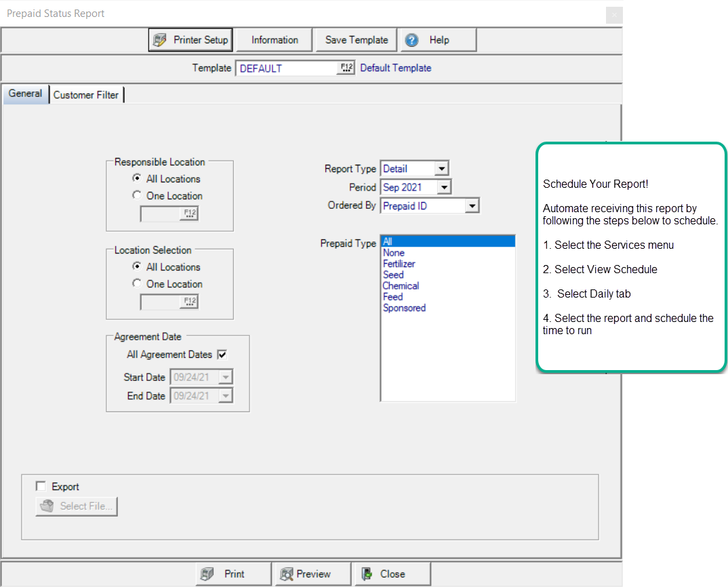Click the Print printer icon
728x587 pixels.
(x=207, y=574)
